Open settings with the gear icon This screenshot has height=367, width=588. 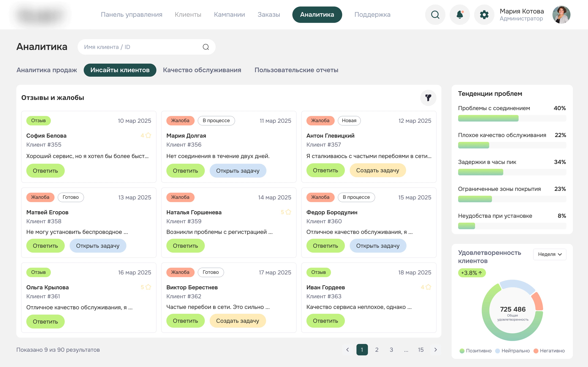point(484,15)
